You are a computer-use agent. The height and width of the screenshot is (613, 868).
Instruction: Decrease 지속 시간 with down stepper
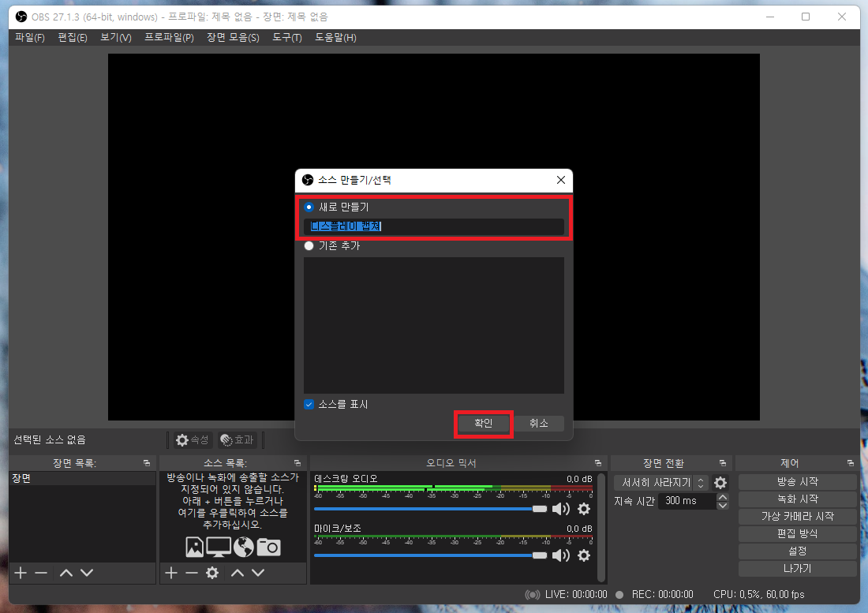coord(722,505)
